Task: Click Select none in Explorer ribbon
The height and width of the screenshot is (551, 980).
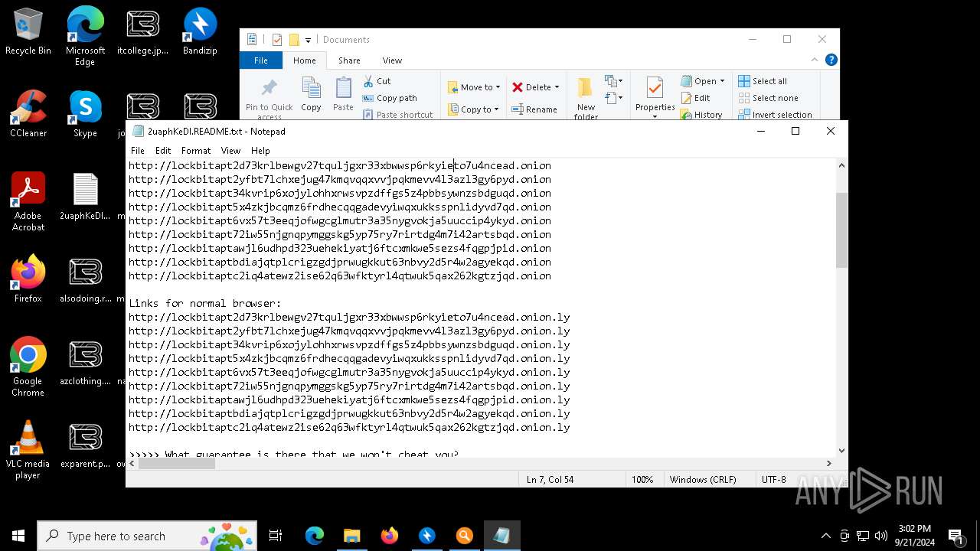Action: click(x=768, y=98)
